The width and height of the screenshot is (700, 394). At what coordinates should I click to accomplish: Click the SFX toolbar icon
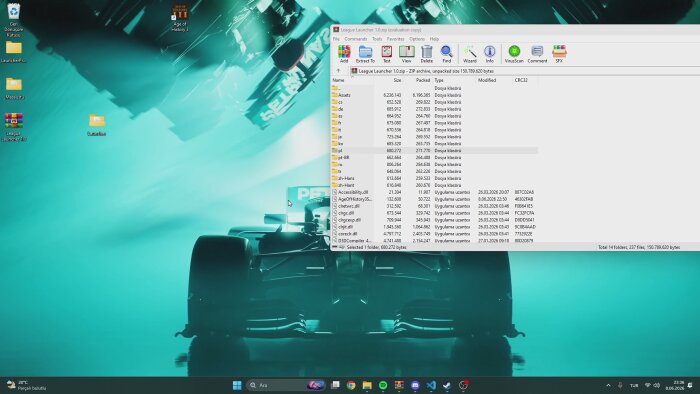[x=559, y=54]
